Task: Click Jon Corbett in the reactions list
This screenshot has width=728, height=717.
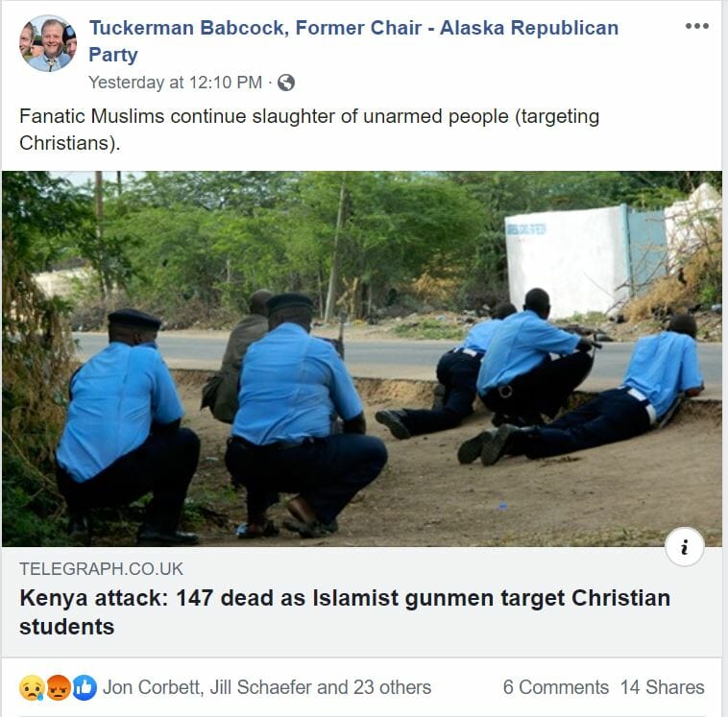Action: 152,687
